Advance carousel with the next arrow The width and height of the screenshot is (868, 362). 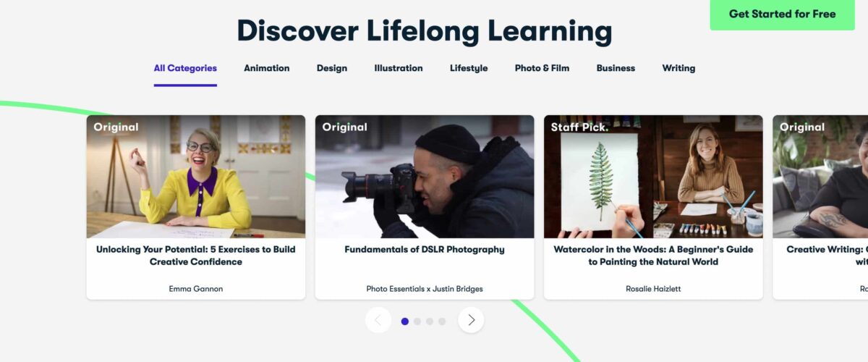(471, 320)
